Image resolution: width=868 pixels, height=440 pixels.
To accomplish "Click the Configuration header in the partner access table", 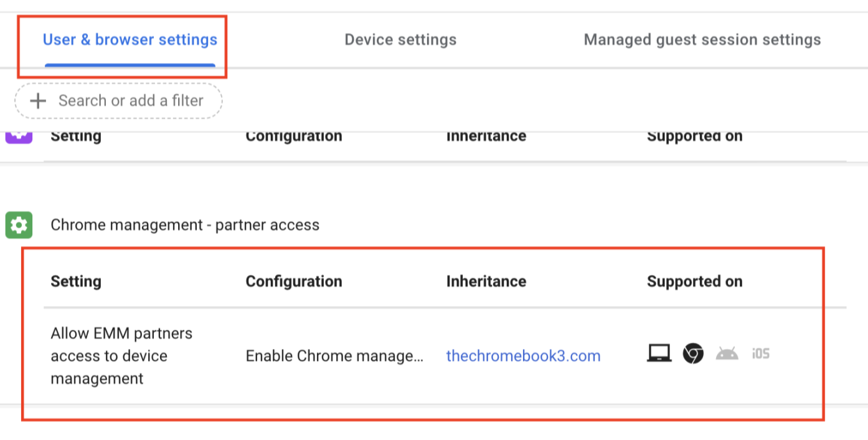I will pos(293,282).
